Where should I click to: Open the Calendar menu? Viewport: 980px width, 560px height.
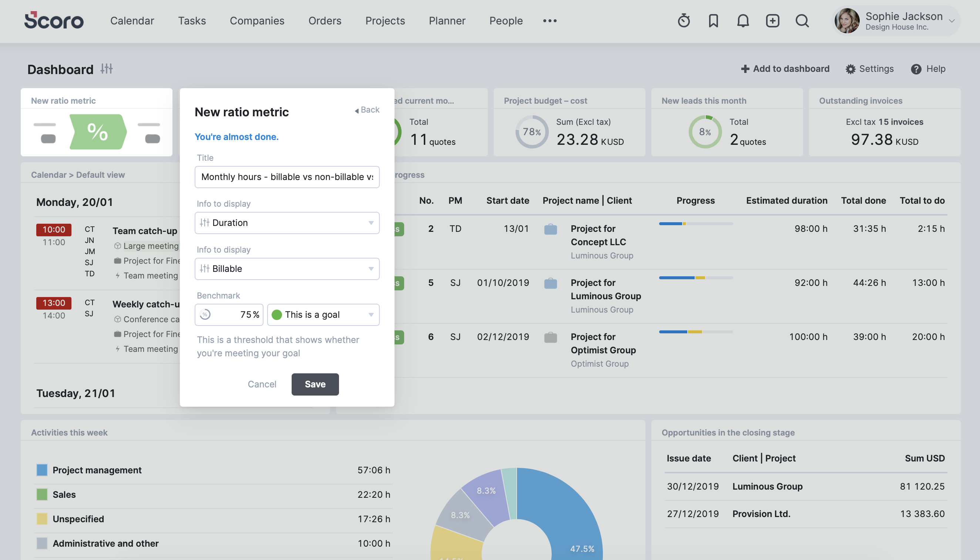click(x=132, y=21)
